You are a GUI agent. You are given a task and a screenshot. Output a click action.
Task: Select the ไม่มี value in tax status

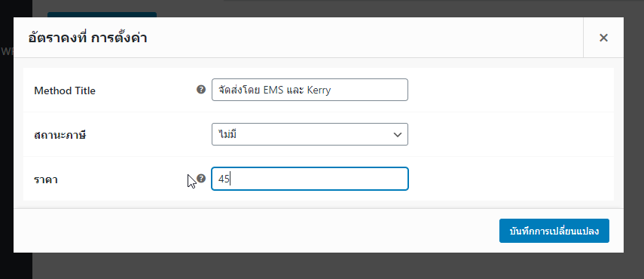(x=227, y=134)
